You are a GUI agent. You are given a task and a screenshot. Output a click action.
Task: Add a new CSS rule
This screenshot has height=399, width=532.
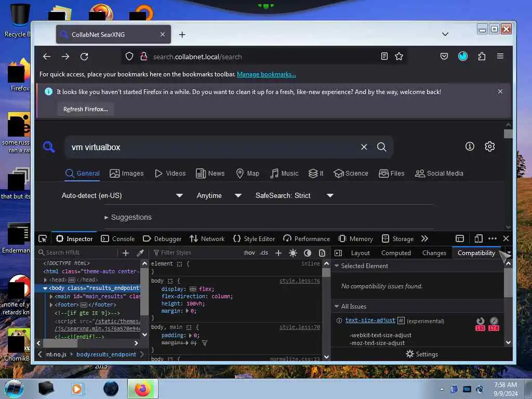coord(278,253)
